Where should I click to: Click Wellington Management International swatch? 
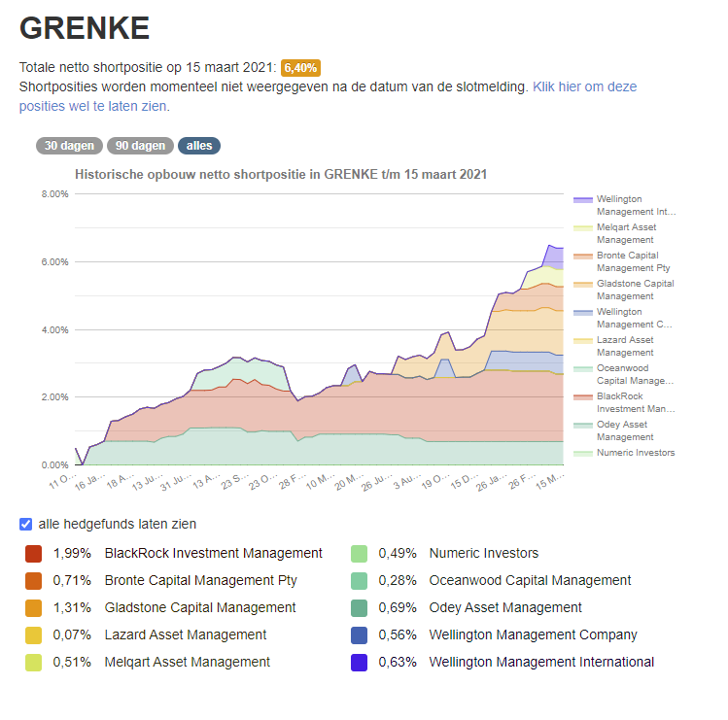click(359, 662)
